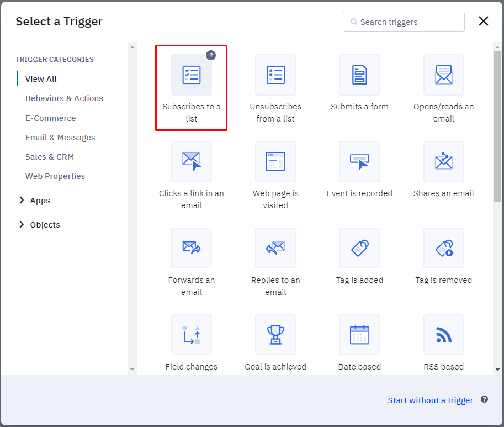
Task: Select 'Opens/reads an email' trigger
Action: [x=443, y=75]
